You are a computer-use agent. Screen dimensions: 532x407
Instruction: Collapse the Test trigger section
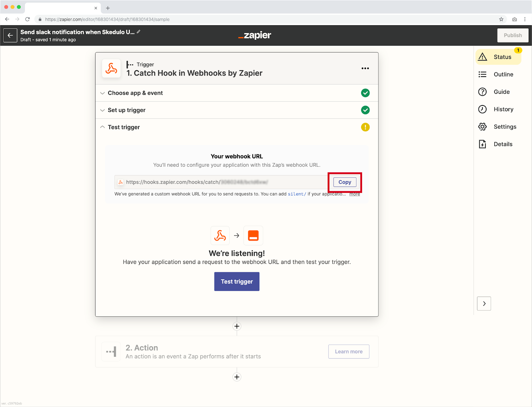pos(237,127)
